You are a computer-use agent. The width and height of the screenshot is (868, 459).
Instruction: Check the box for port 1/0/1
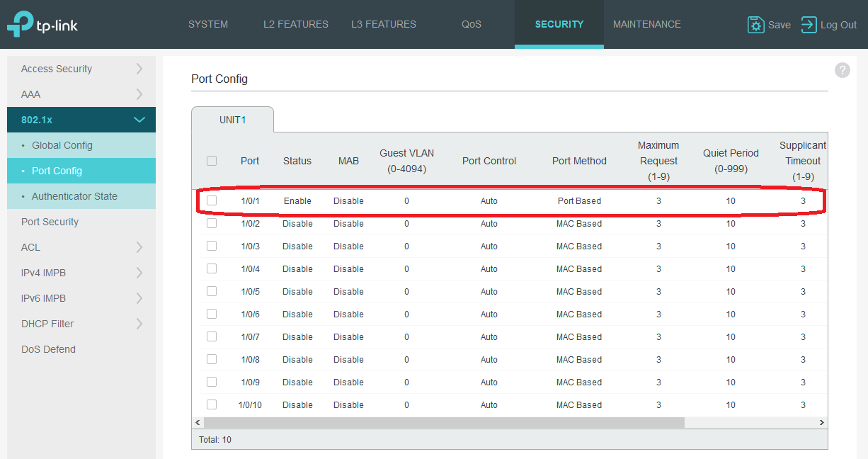pyautogui.click(x=212, y=200)
